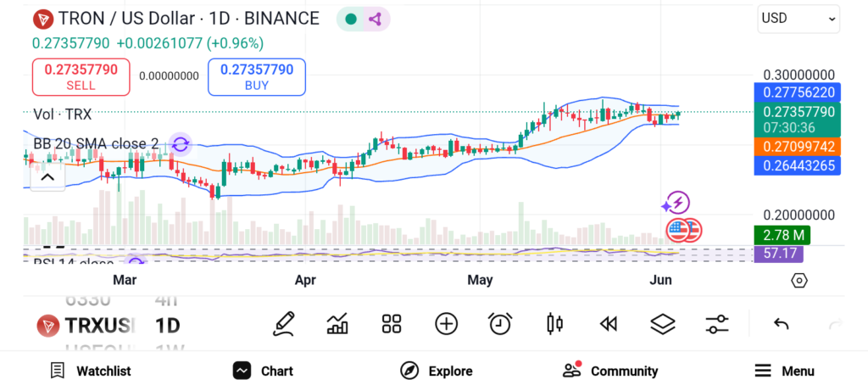The height and width of the screenshot is (391, 868).
Task: Tap the purple share node icon
Action: point(376,19)
